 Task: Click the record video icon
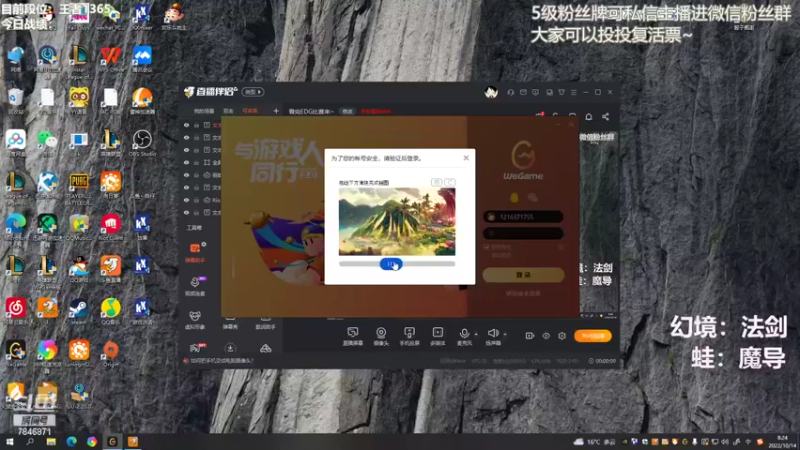pyautogui.click(x=530, y=336)
